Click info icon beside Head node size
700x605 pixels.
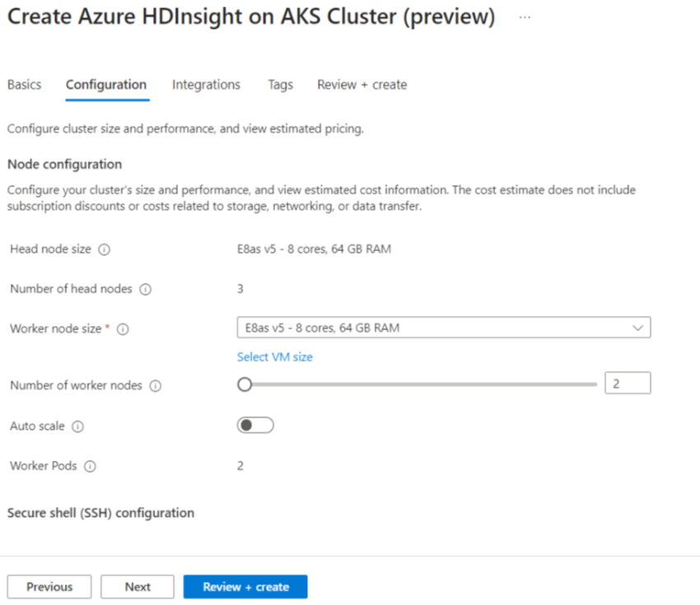tap(105, 249)
